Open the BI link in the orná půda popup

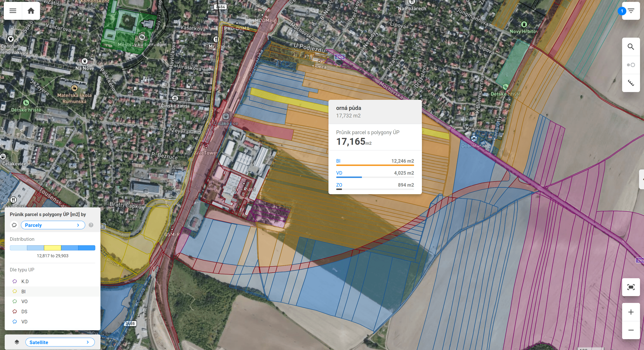[338, 161]
